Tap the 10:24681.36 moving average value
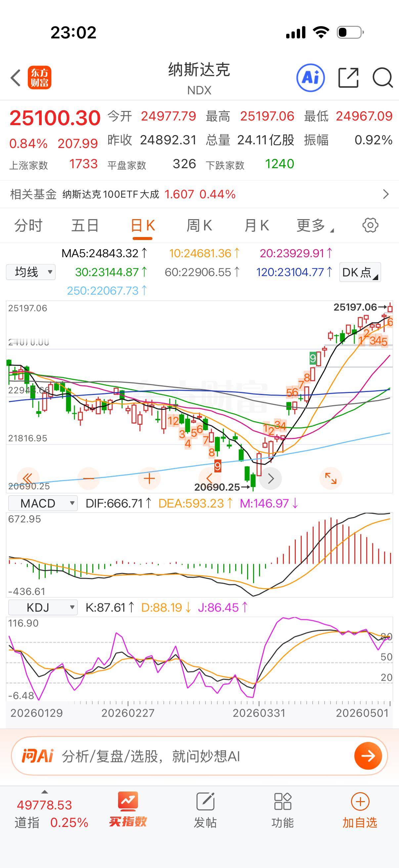Viewport: 399px width, 868px height. pos(204,253)
